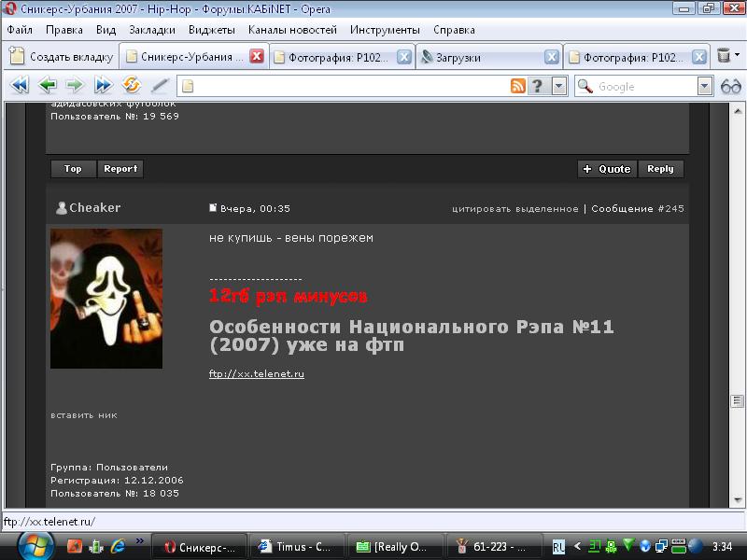Click the binoculars find icon

(730, 86)
